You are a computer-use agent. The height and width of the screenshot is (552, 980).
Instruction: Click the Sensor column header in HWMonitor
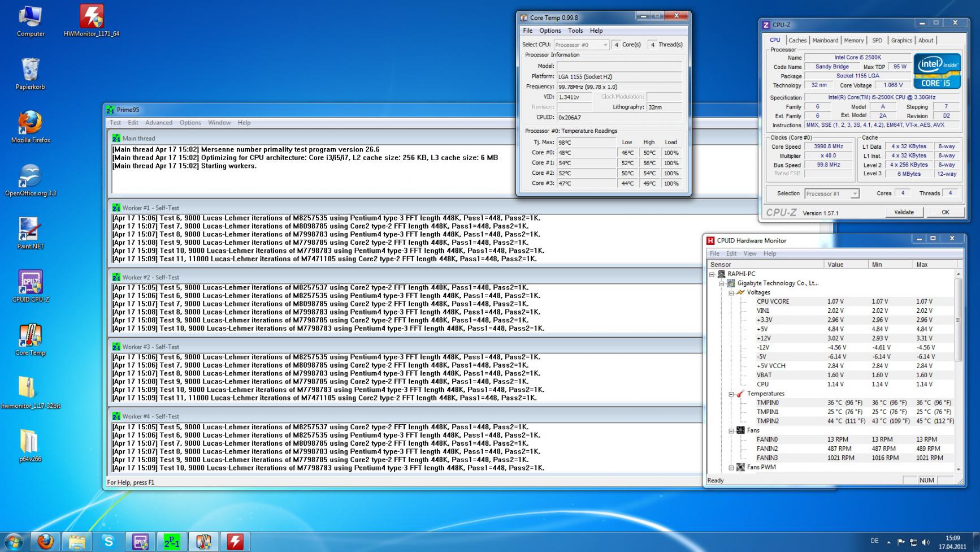765,264
